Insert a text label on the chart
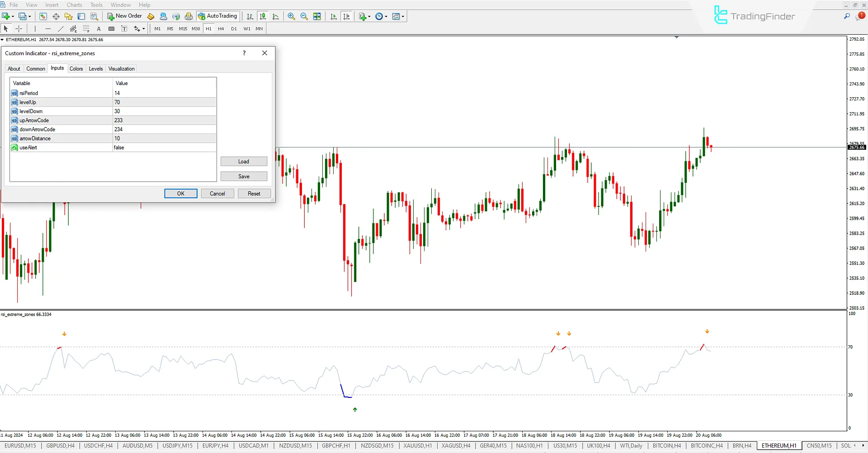The width and height of the screenshot is (868, 453). (x=99, y=28)
